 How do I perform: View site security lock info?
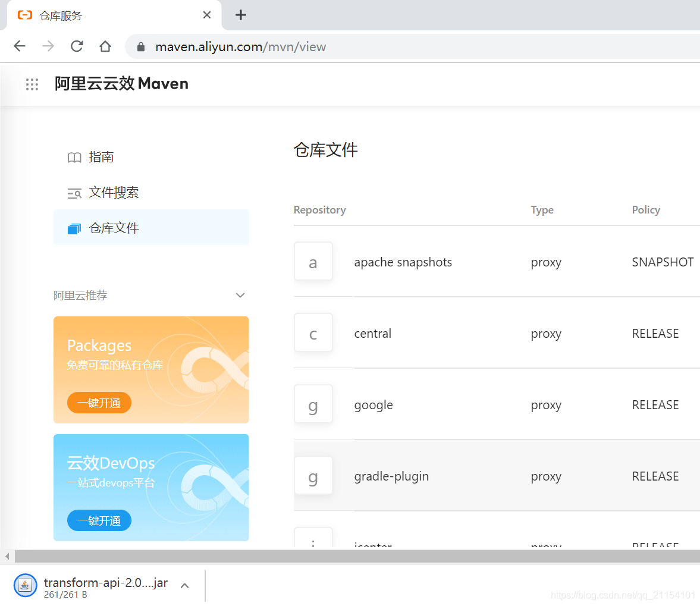point(140,46)
